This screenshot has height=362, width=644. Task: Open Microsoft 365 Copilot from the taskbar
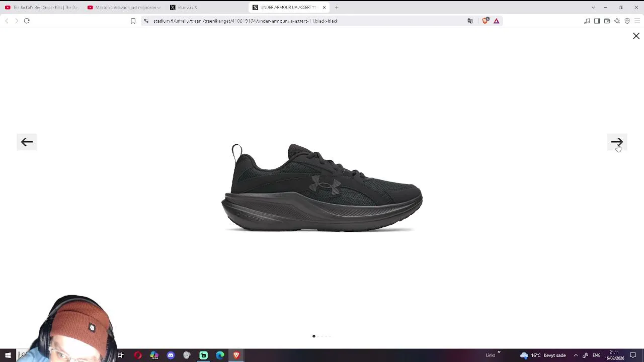pos(154,355)
